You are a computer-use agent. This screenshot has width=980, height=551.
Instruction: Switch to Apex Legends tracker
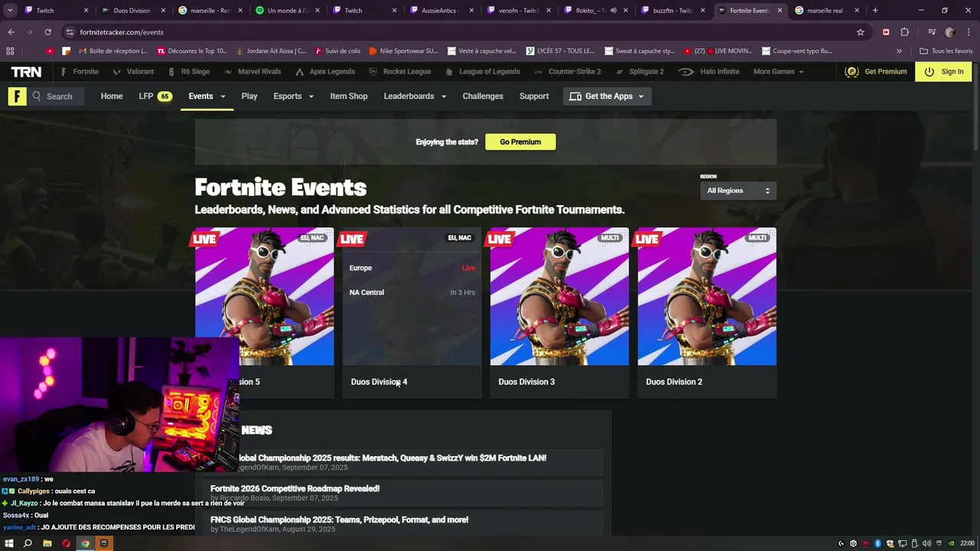pyautogui.click(x=325, y=71)
